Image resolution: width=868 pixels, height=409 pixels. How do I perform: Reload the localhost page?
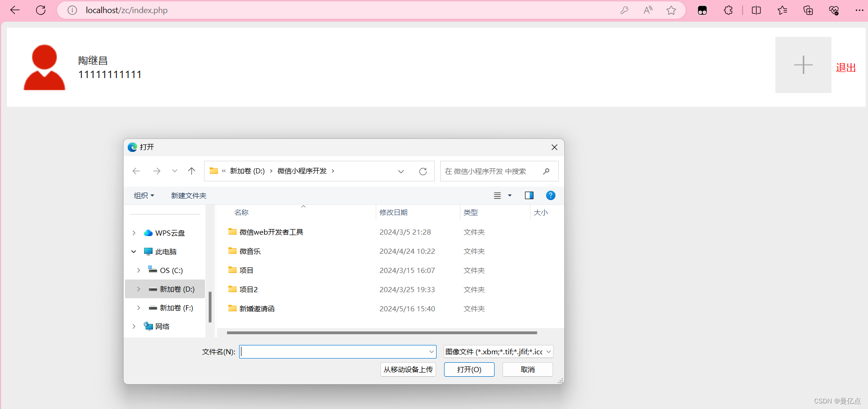point(41,10)
